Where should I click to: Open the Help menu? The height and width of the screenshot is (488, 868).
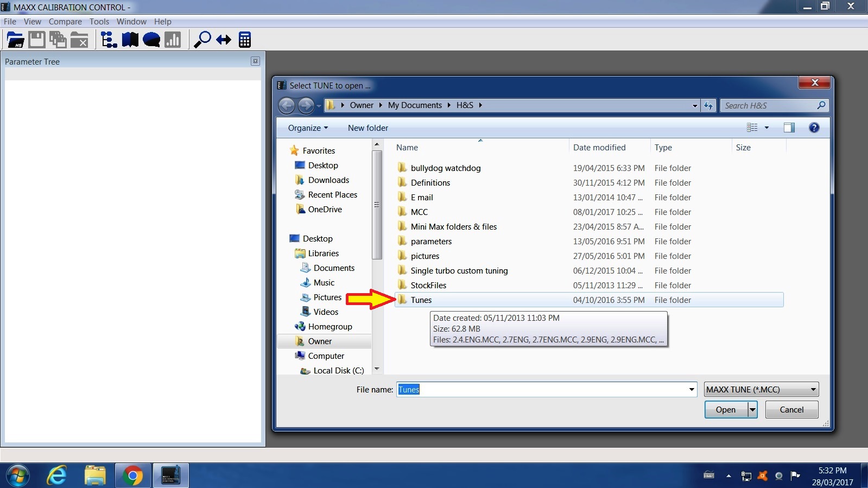(163, 22)
